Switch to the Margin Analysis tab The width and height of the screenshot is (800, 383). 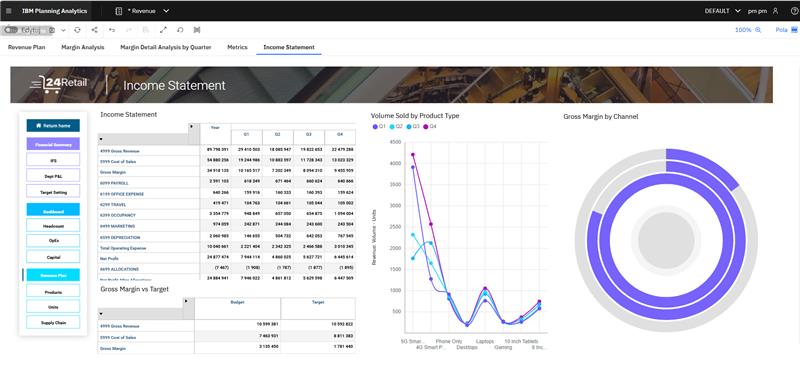tap(83, 47)
